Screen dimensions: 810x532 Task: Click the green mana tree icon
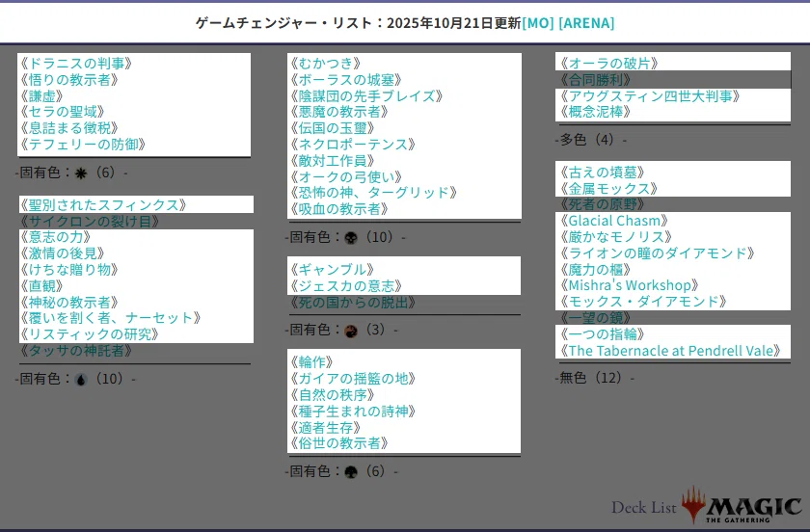click(x=351, y=471)
